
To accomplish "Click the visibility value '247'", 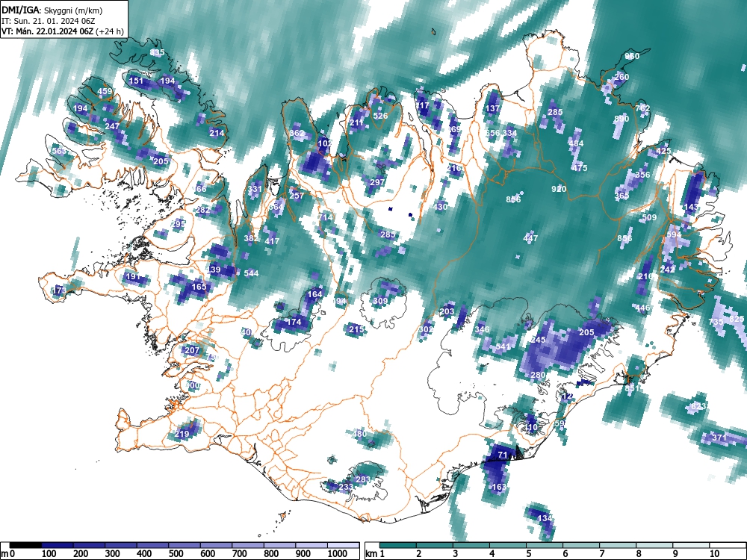I will (x=112, y=126).
